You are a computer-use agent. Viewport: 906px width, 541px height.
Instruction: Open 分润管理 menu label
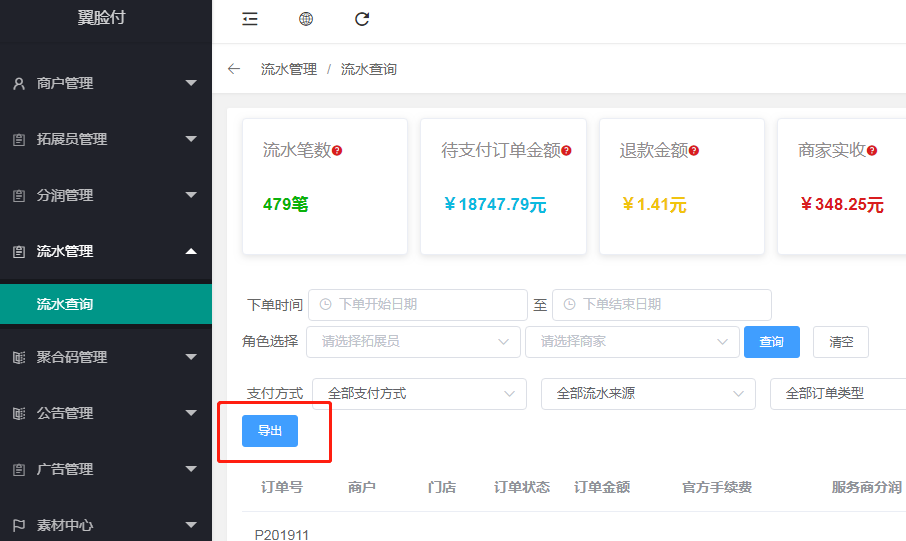tap(65, 195)
